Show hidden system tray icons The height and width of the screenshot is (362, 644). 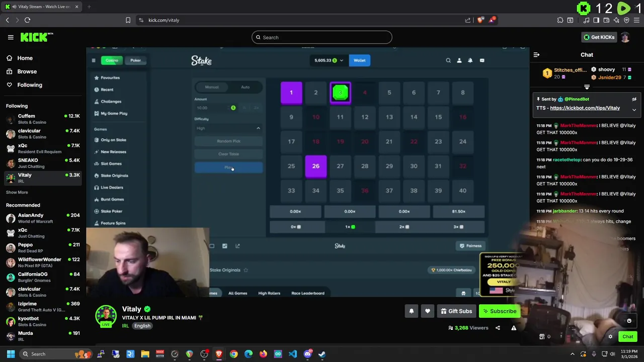tap(572, 354)
